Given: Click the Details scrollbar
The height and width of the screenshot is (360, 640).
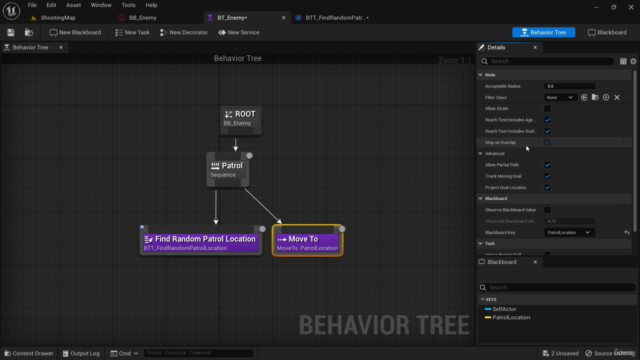Looking at the screenshot, I should tap(635, 151).
